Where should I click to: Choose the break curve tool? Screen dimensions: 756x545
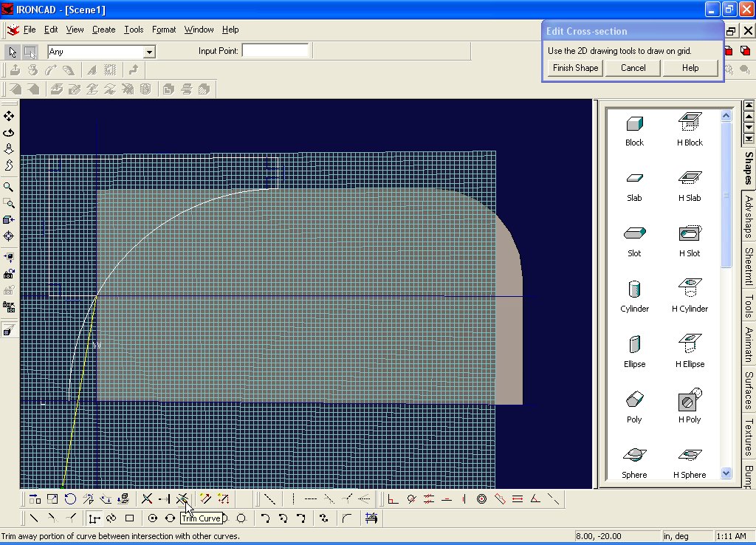147,499
